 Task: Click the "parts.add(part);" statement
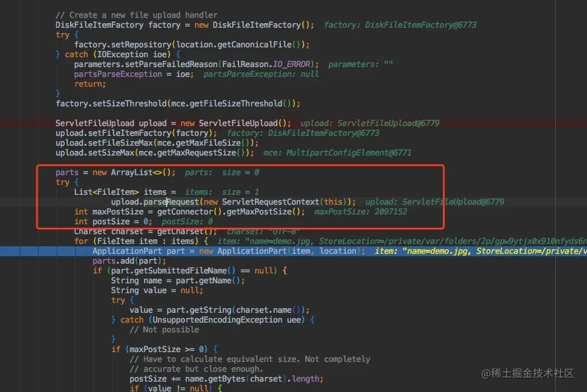click(129, 261)
